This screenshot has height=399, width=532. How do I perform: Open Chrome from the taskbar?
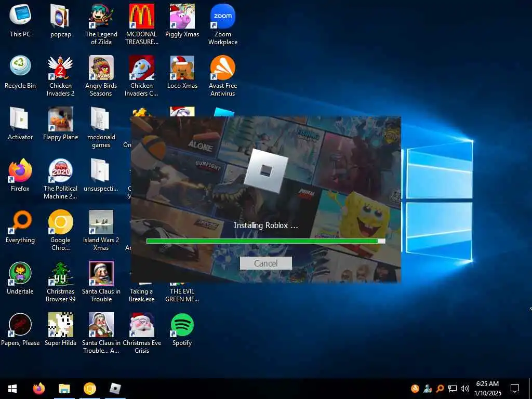[90, 389]
